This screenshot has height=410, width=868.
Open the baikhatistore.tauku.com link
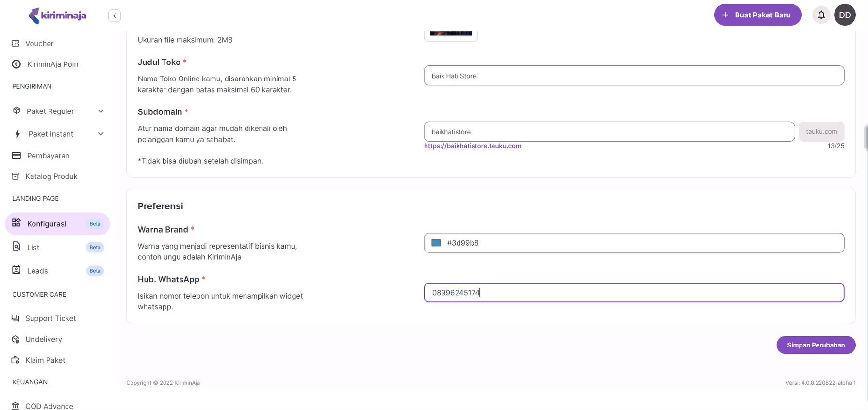pos(473,146)
